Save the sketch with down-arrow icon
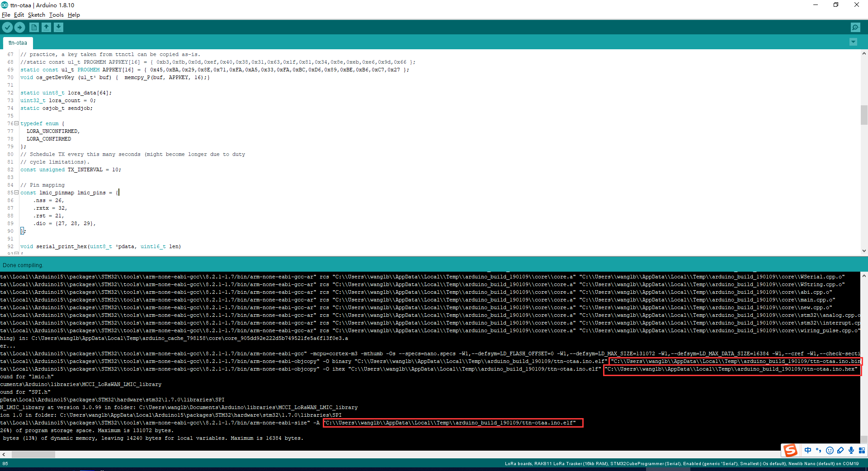The height and width of the screenshot is (471, 868). [59, 28]
